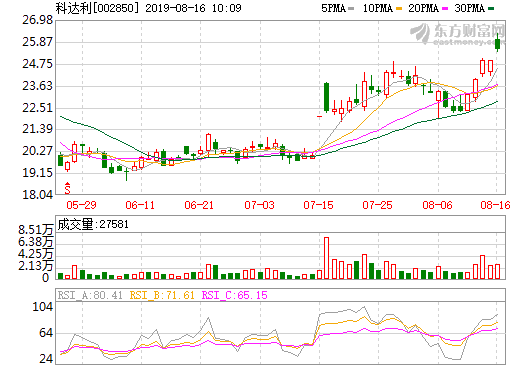520x365 pixels.
Task: Click the RSI_C magenta indicator label
Action: click(235, 295)
